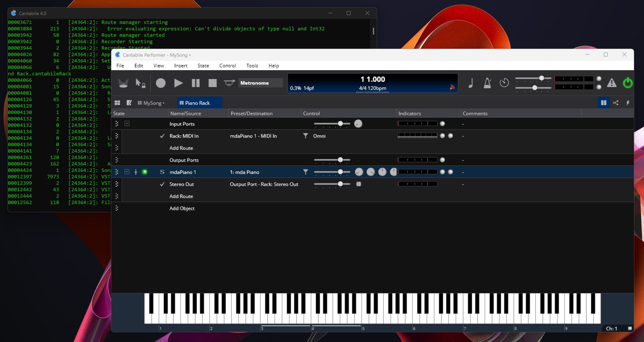Viewport: 644px width, 342px height.
Task: Click Add Route under Stereo Out
Action: (x=181, y=196)
